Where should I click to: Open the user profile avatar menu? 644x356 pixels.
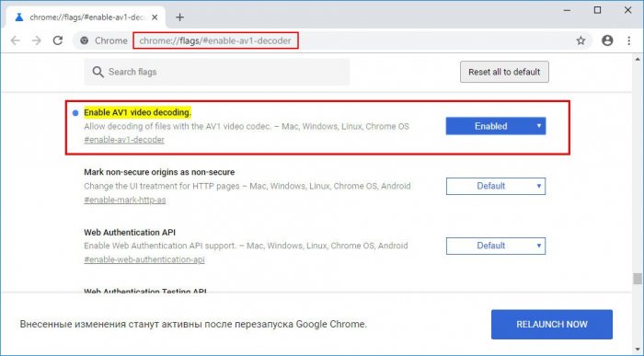coord(607,40)
